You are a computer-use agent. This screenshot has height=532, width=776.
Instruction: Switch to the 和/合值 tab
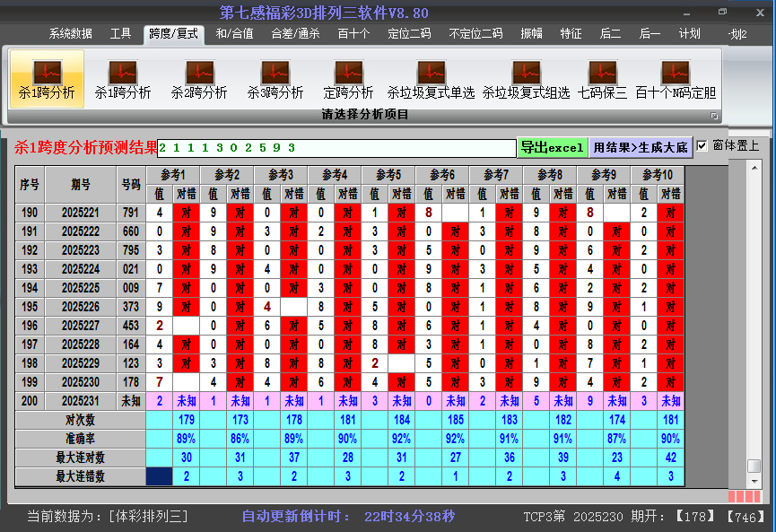coord(234,34)
